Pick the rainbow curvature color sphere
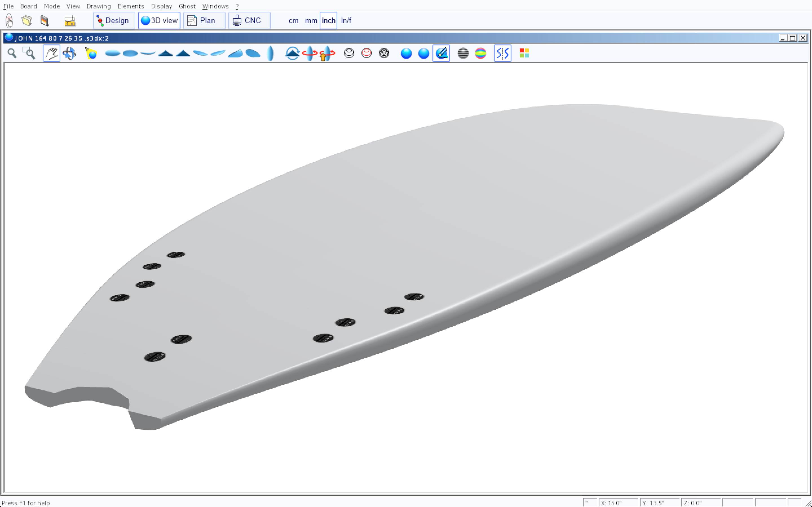 [480, 53]
